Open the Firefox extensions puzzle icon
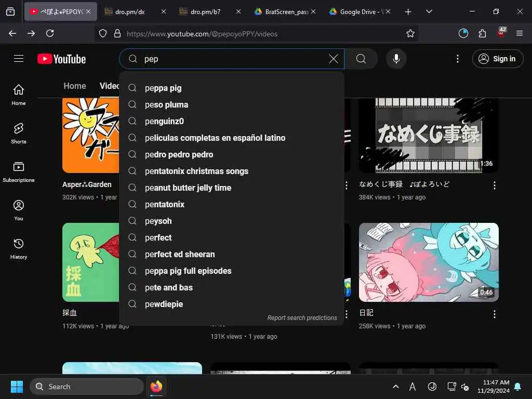The width and height of the screenshot is (532, 399). [x=482, y=33]
